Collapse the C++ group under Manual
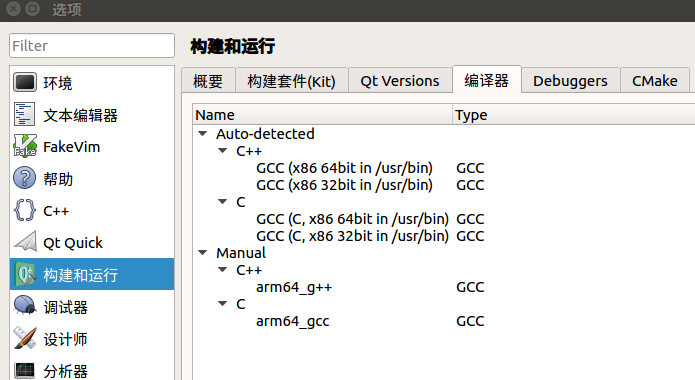 [223, 270]
